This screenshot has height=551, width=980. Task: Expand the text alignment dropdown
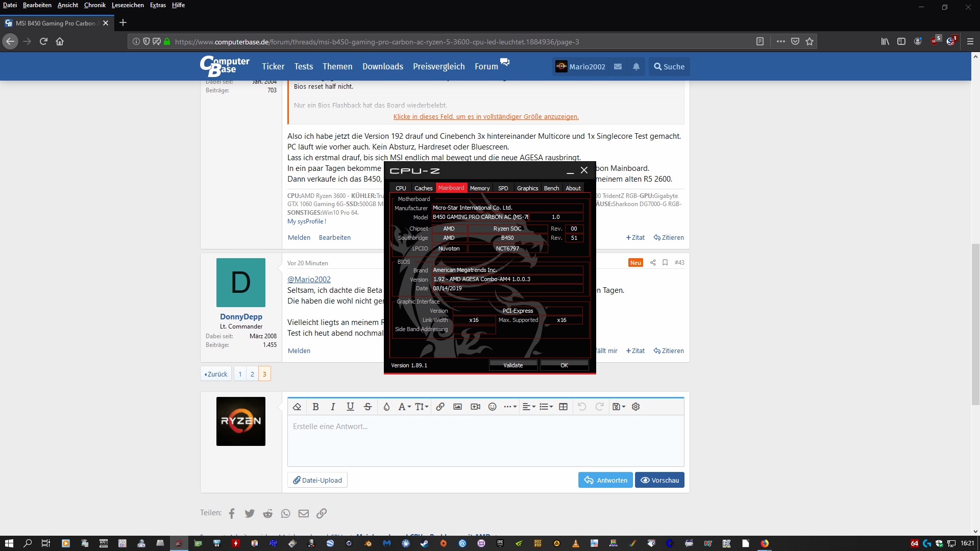[x=529, y=407]
